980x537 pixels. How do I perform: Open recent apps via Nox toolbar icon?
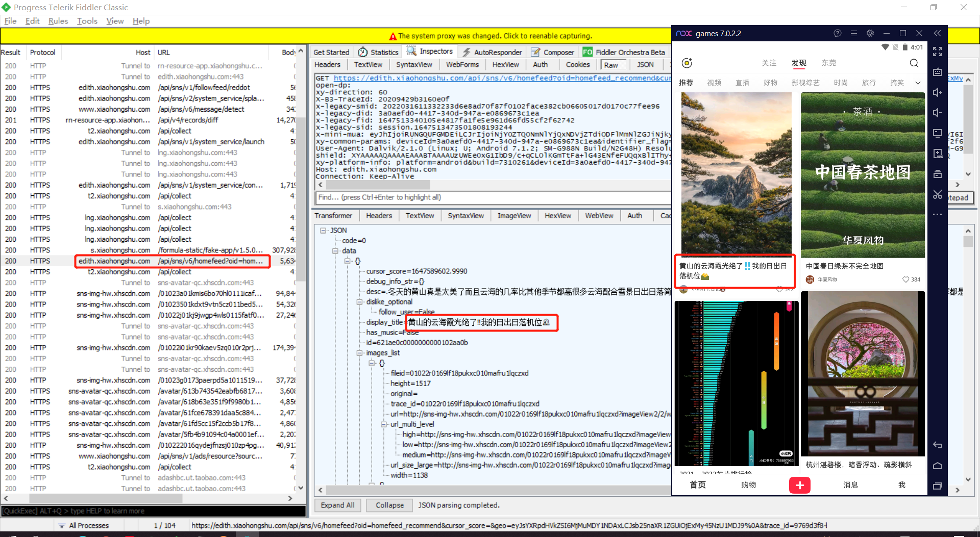(x=937, y=485)
